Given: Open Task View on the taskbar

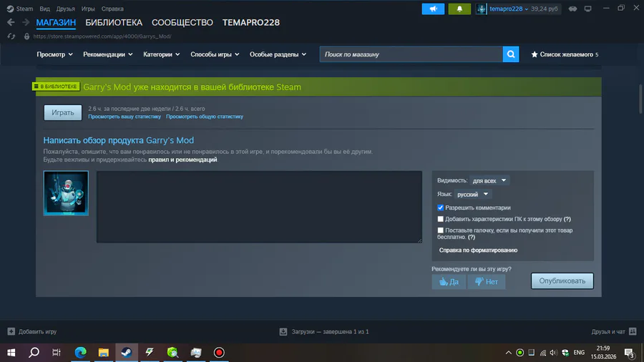Looking at the screenshot, I should [x=57, y=352].
